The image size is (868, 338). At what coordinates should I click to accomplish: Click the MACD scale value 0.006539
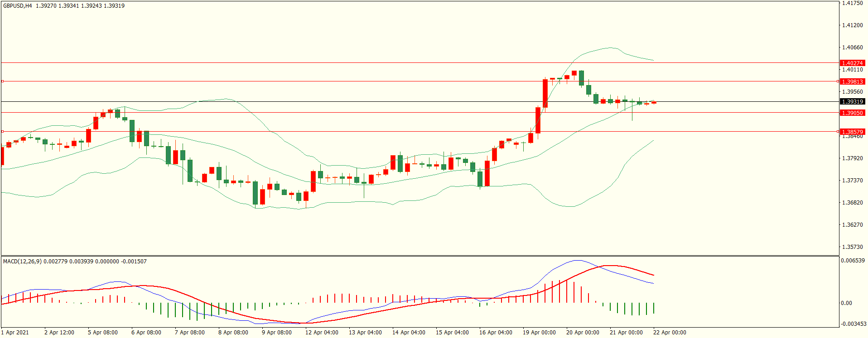pyautogui.click(x=853, y=261)
